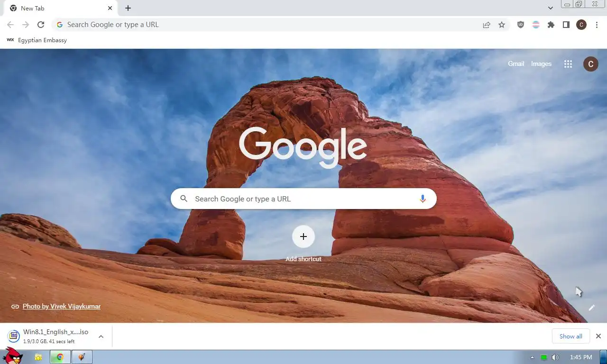Screen dimensions: 607x364
Task: Open Photo by Vivek Vijaykumar link
Action: pos(62,306)
